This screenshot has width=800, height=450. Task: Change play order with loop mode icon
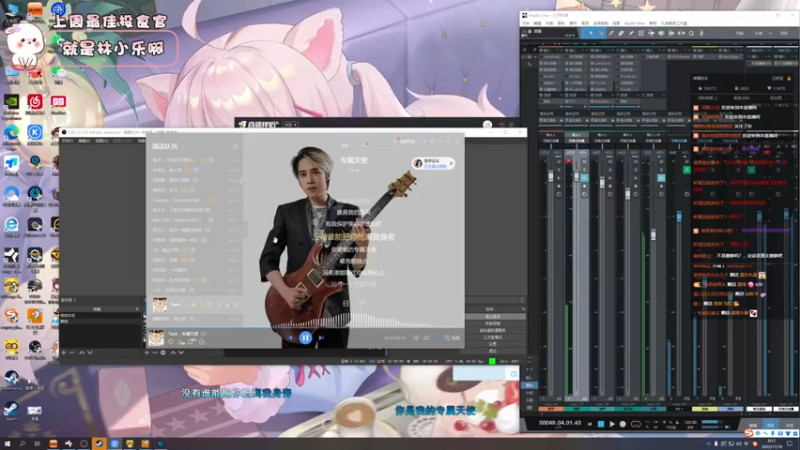[x=427, y=338]
